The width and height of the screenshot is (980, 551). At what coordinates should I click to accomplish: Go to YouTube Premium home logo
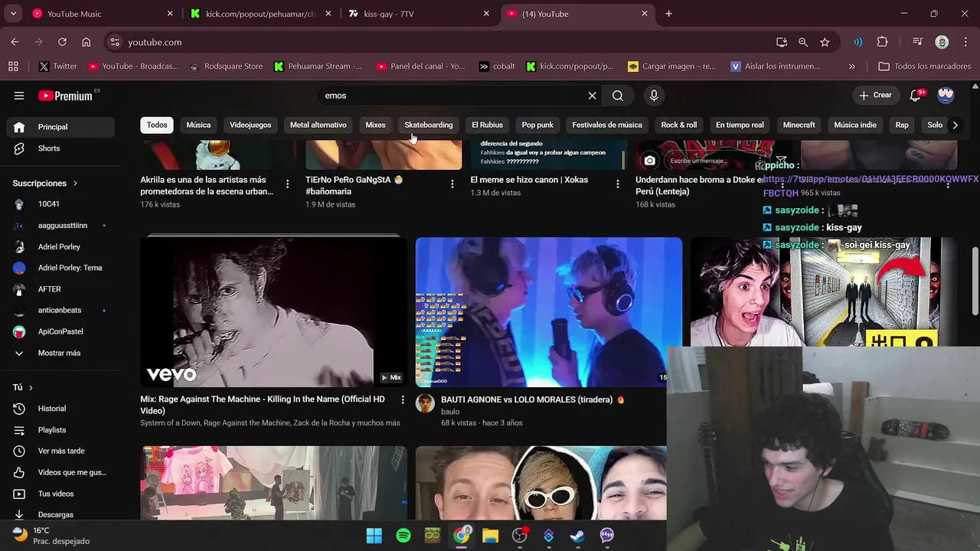click(66, 96)
